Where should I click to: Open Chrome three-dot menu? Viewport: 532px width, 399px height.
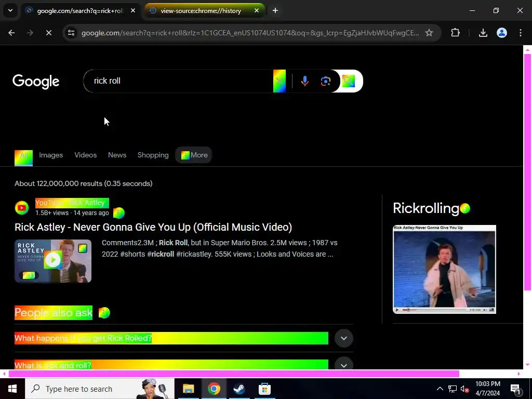[521, 33]
